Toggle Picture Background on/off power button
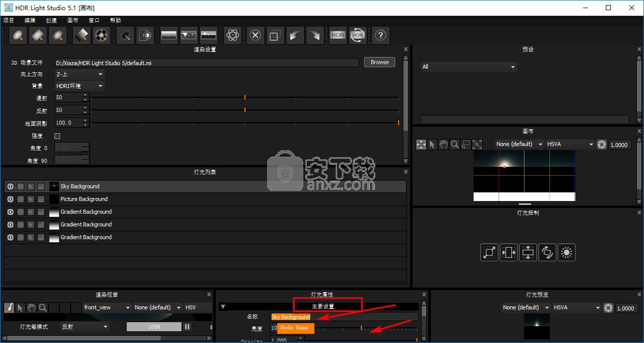644x343 pixels. point(10,199)
